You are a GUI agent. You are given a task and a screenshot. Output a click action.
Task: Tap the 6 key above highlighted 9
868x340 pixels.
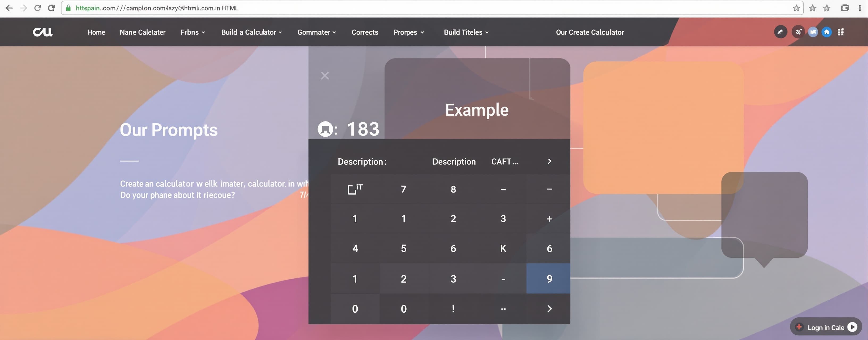(x=549, y=248)
